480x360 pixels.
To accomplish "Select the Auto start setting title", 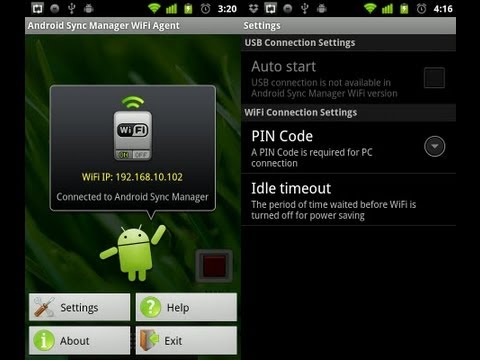I will point(284,67).
